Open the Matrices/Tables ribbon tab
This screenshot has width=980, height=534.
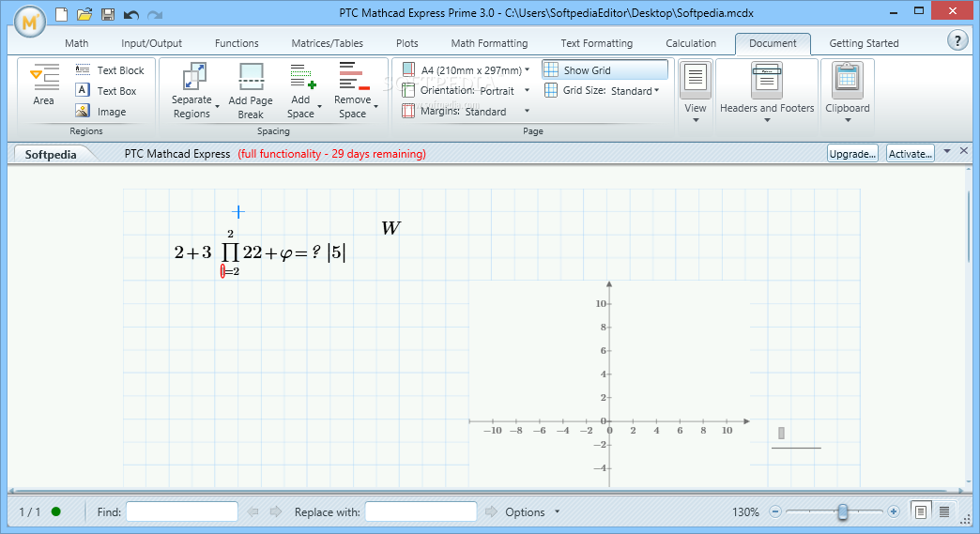click(x=327, y=43)
